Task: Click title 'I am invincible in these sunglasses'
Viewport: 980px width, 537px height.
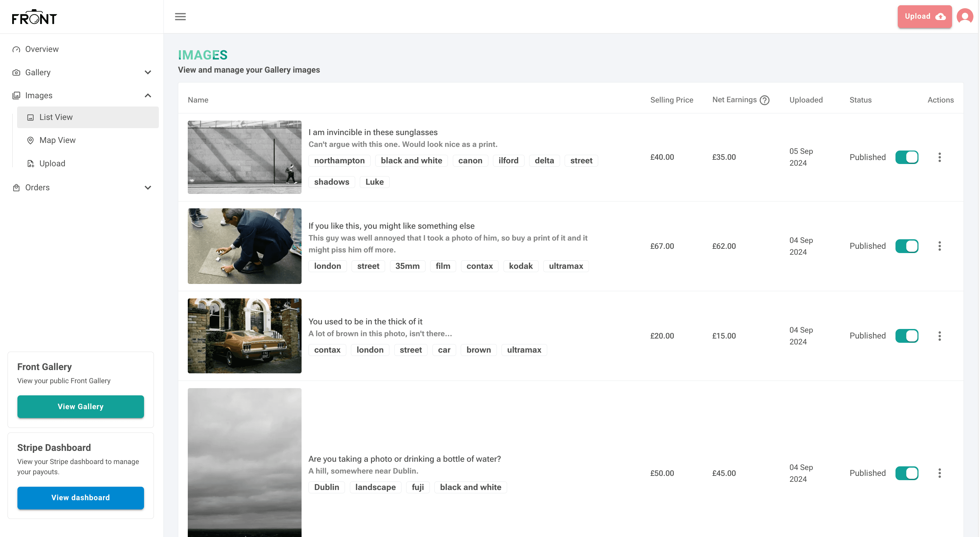Action: point(373,132)
